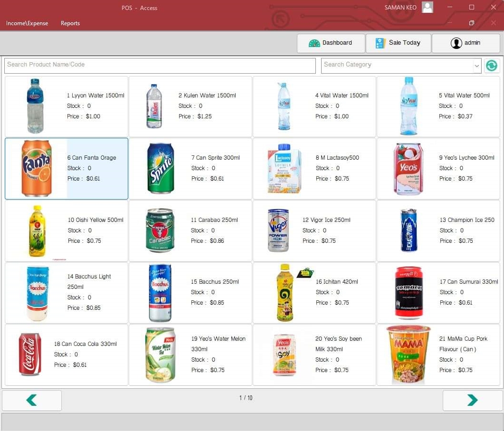The image size is (504, 431).
Task: Click the product name '10 Oishi Yellow 500ml'
Action: (x=95, y=220)
